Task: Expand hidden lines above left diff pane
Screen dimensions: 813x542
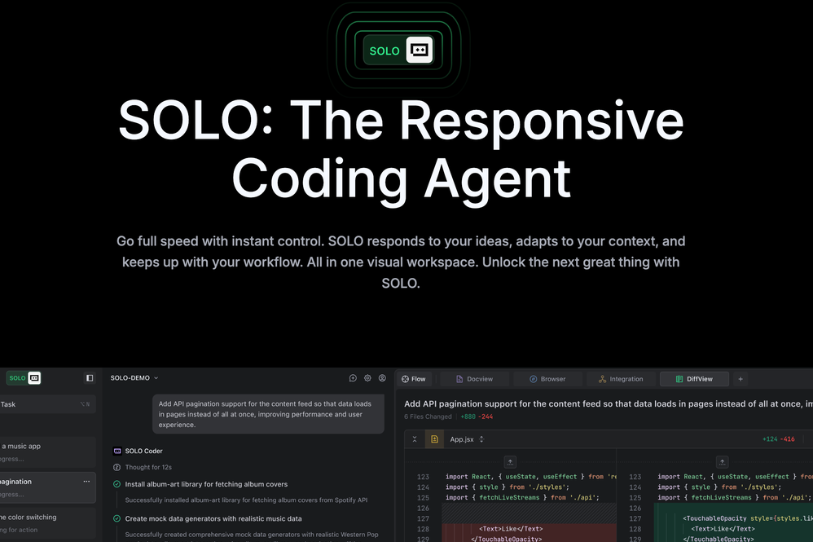Action: 510,462
